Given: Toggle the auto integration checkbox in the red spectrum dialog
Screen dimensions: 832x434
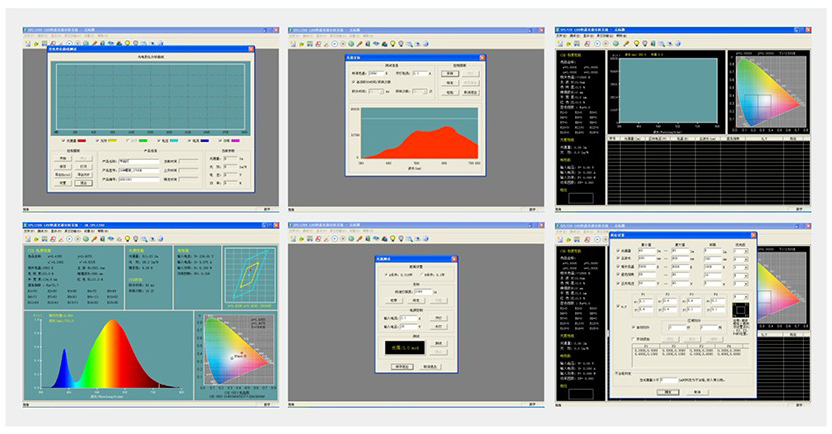Looking at the screenshot, I should 355,81.
